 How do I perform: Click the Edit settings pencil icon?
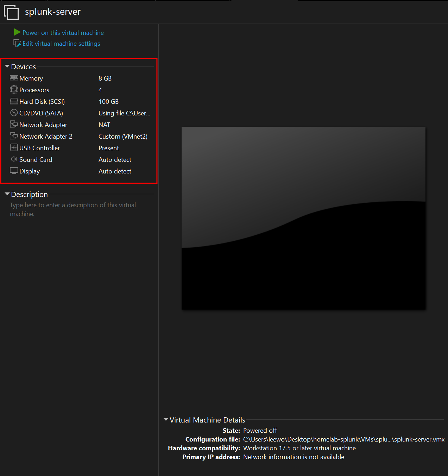click(17, 43)
